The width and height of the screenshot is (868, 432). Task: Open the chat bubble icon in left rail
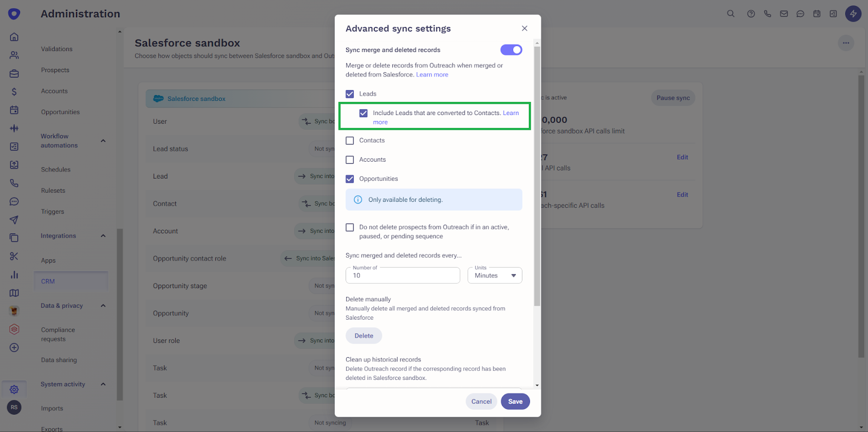(x=14, y=201)
